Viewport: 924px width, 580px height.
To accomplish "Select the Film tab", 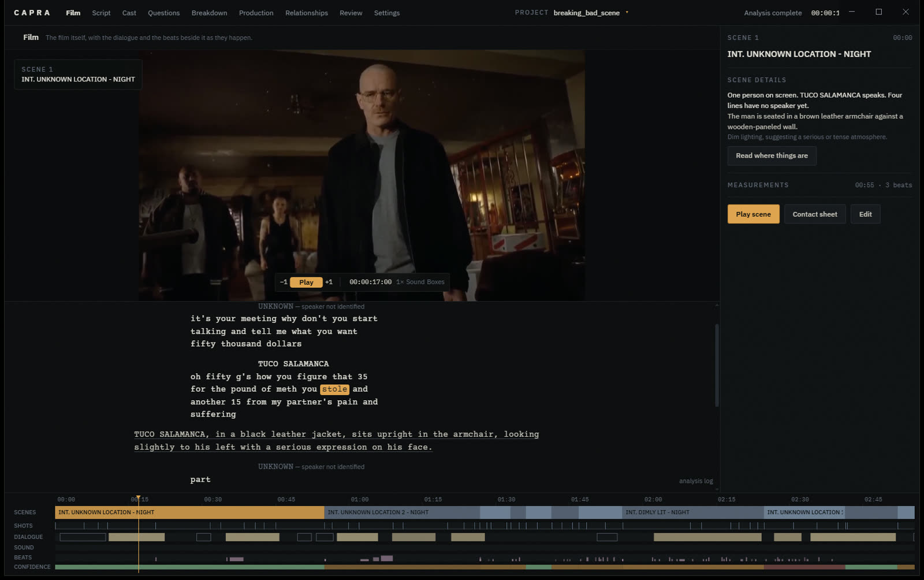I will [73, 13].
